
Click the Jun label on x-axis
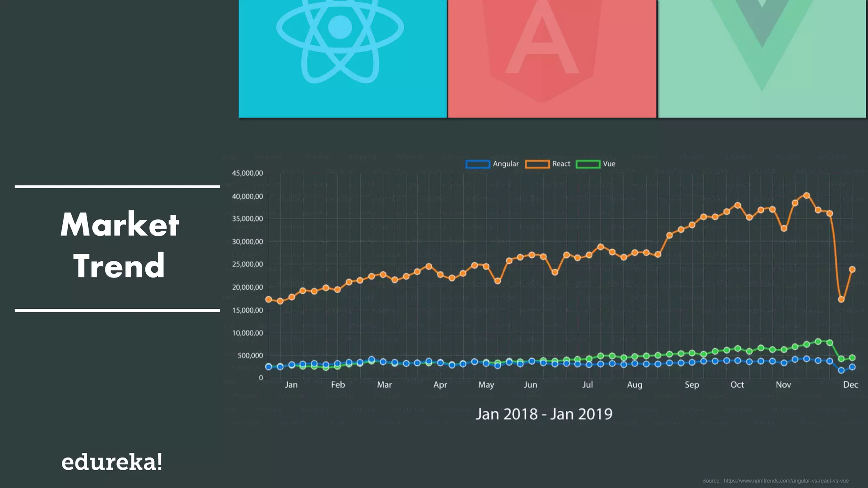click(x=530, y=385)
